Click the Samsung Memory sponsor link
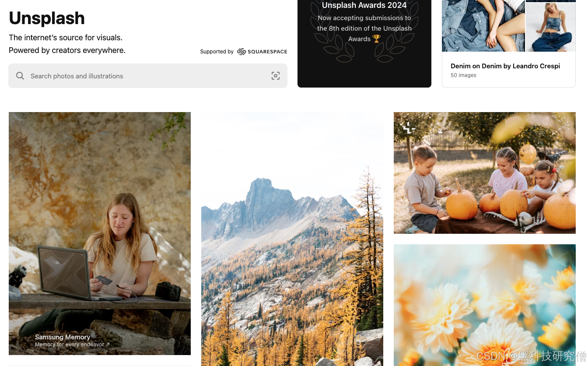588x366 pixels. (63, 337)
